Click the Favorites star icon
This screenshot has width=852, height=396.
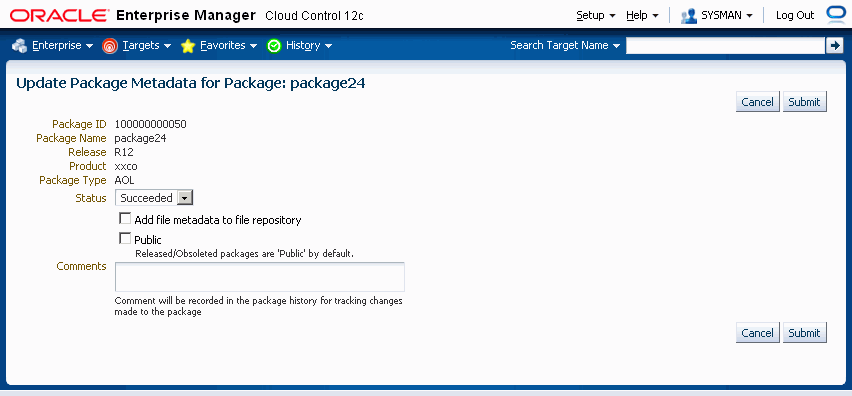pos(188,46)
